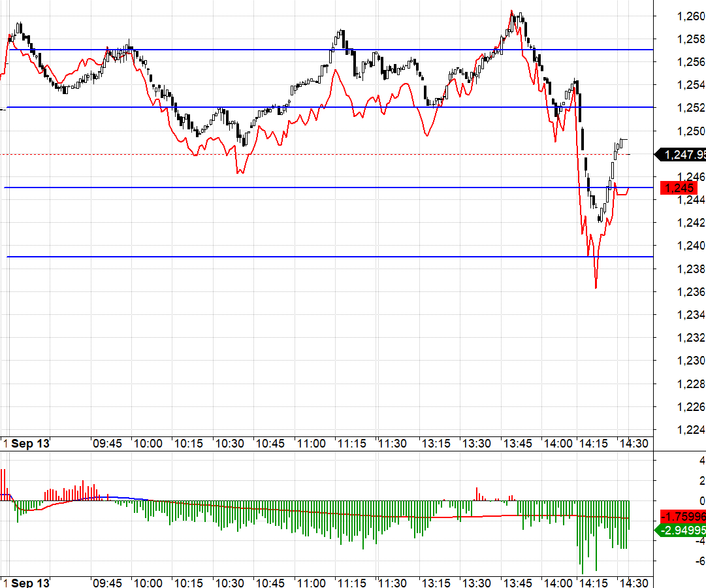
Task: Click the blue line at the 1,245 level
Action: point(261,188)
